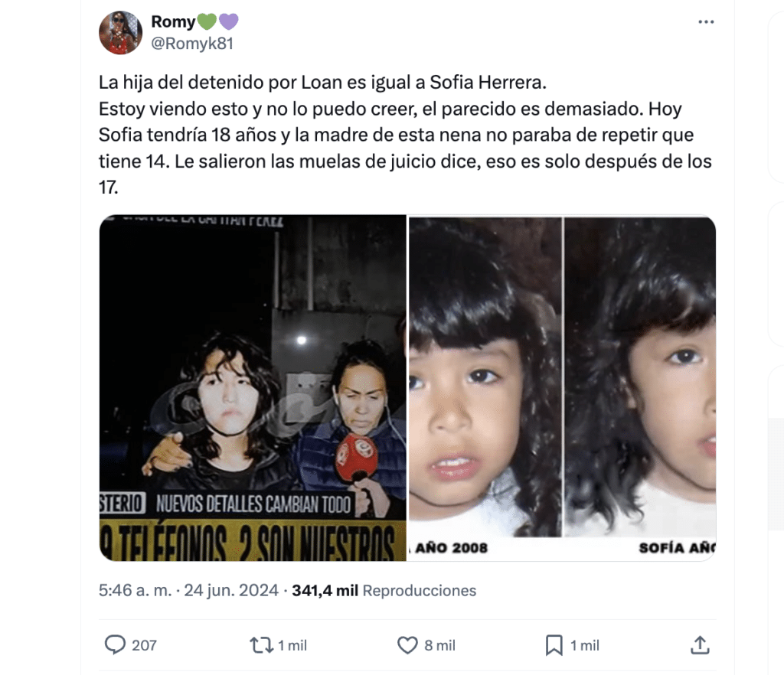The height and width of the screenshot is (675, 784).
Task: Click the 1 mil bookmarks count
Action: tap(585, 645)
